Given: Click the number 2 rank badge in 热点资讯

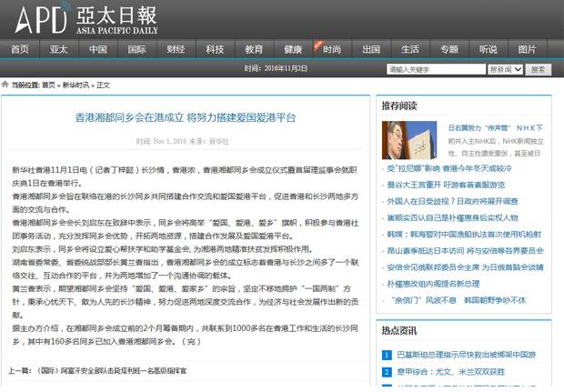Looking at the screenshot, I should point(388,371).
